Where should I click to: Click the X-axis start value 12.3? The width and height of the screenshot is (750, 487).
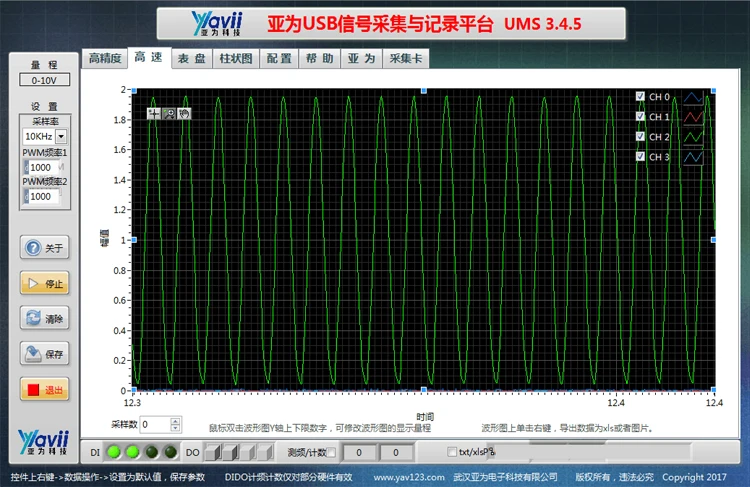[132, 403]
